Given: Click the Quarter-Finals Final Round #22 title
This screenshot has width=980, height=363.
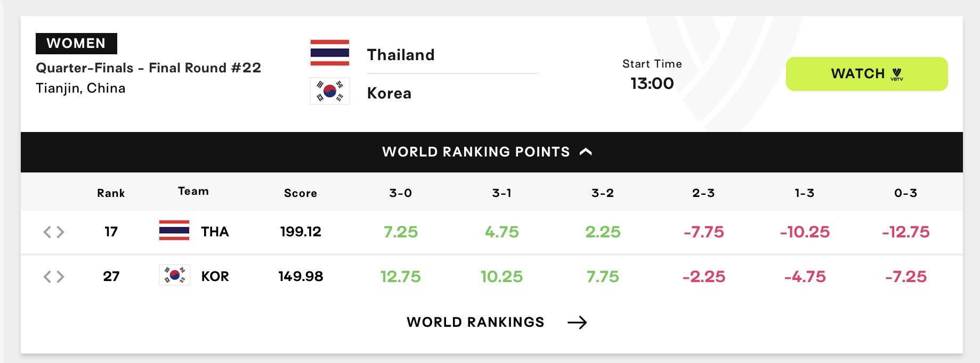Looking at the screenshot, I should coord(149,68).
